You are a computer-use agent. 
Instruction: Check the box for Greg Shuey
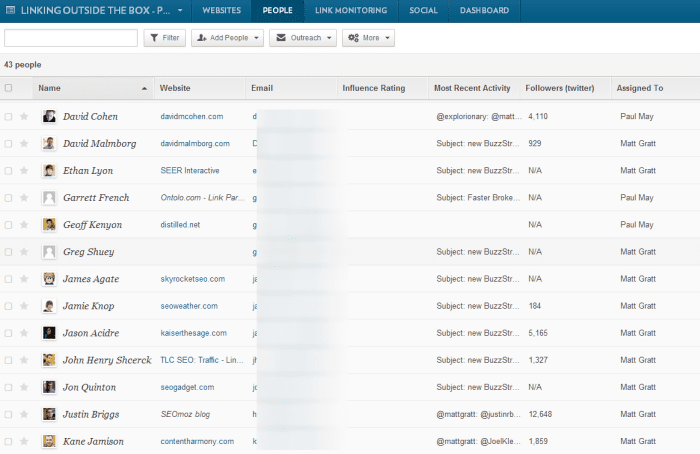click(x=8, y=252)
